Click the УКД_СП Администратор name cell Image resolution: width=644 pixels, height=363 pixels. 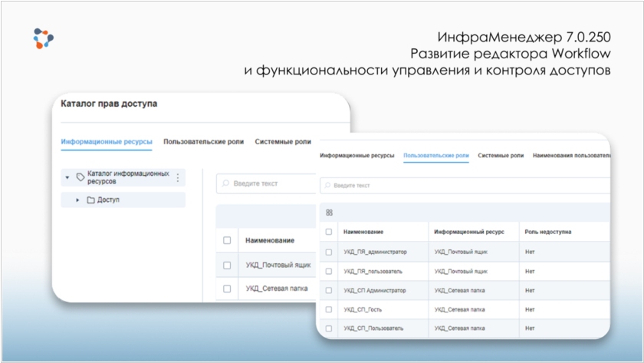coord(375,290)
